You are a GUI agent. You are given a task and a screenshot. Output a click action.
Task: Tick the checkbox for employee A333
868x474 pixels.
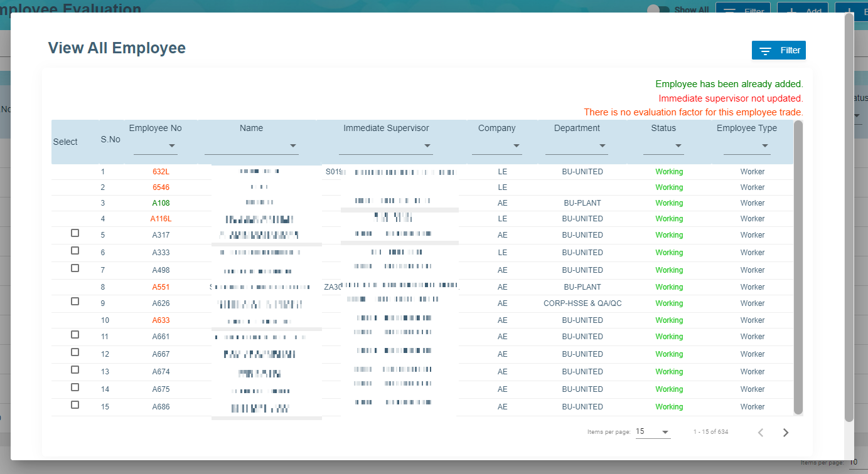(x=75, y=251)
